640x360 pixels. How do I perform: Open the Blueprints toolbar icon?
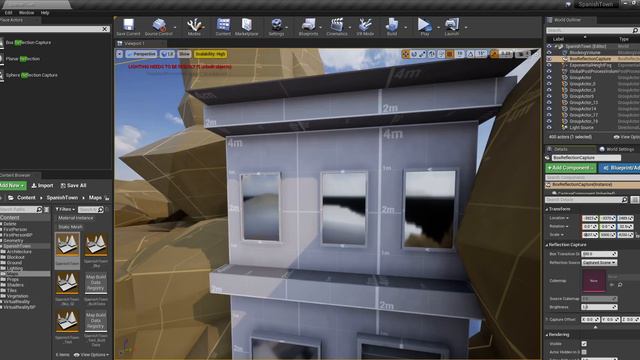coord(309,25)
